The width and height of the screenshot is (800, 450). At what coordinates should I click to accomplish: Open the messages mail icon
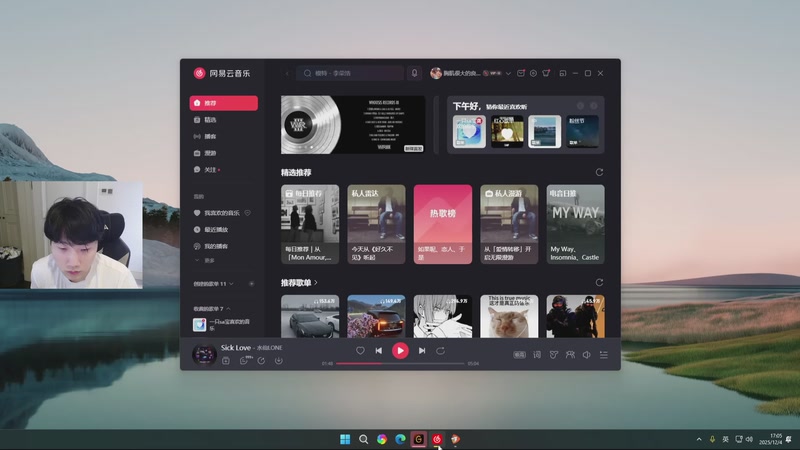(x=520, y=73)
